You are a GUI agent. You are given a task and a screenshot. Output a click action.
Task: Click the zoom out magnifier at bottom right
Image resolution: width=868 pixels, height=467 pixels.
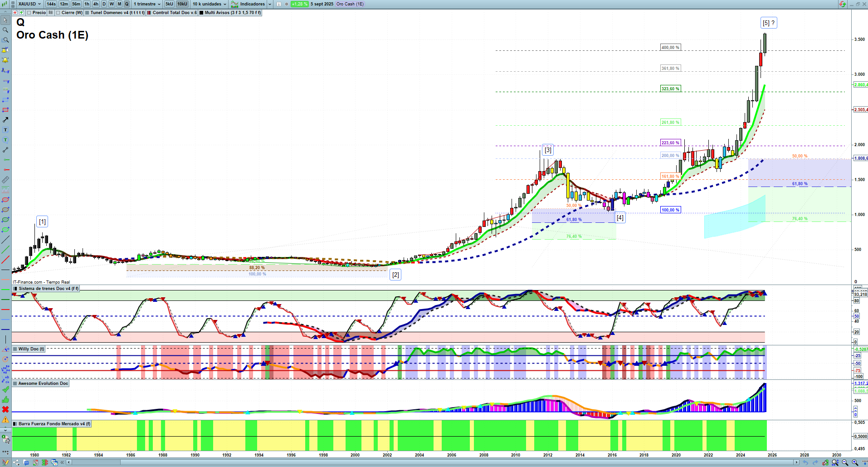[x=845, y=462]
